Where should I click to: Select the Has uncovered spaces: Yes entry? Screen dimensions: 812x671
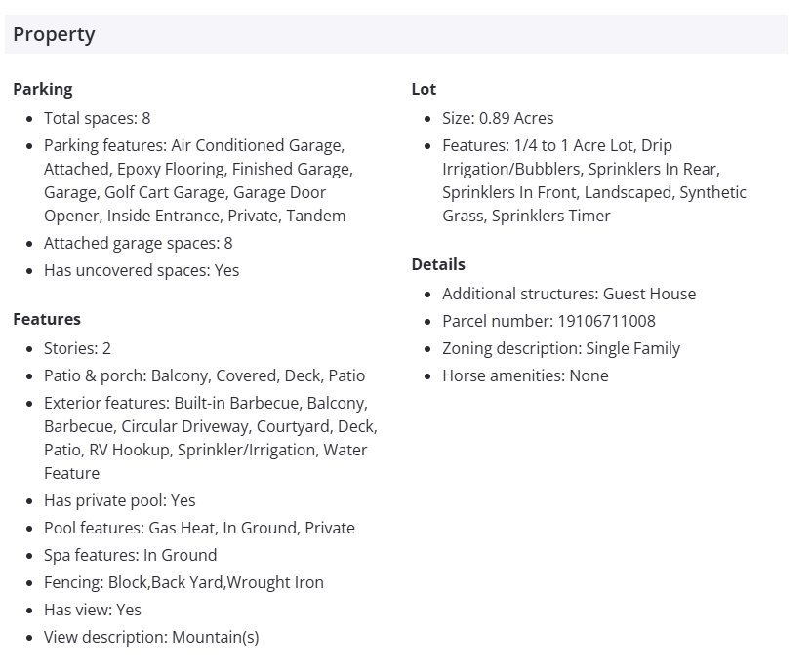click(x=141, y=270)
